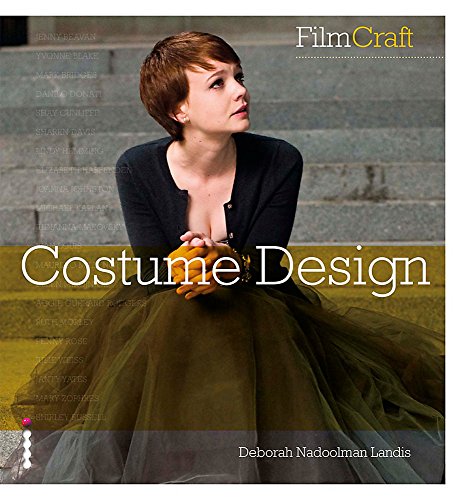Image resolution: width=475 pixels, height=500 pixels.
Task: Click the name Danilo Donati
Action: point(68,94)
